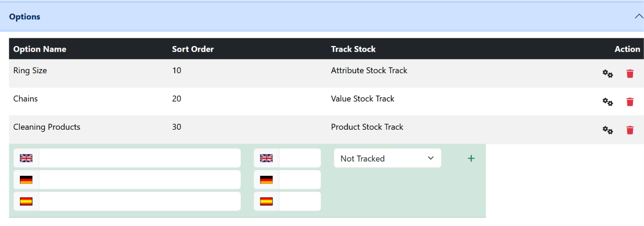The width and height of the screenshot is (644, 226).
Task: Focus the Spanish sort order input
Action: 300,201
